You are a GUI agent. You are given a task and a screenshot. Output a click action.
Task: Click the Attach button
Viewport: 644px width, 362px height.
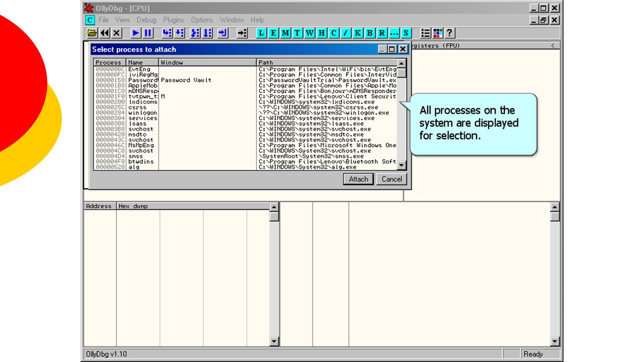tap(359, 179)
